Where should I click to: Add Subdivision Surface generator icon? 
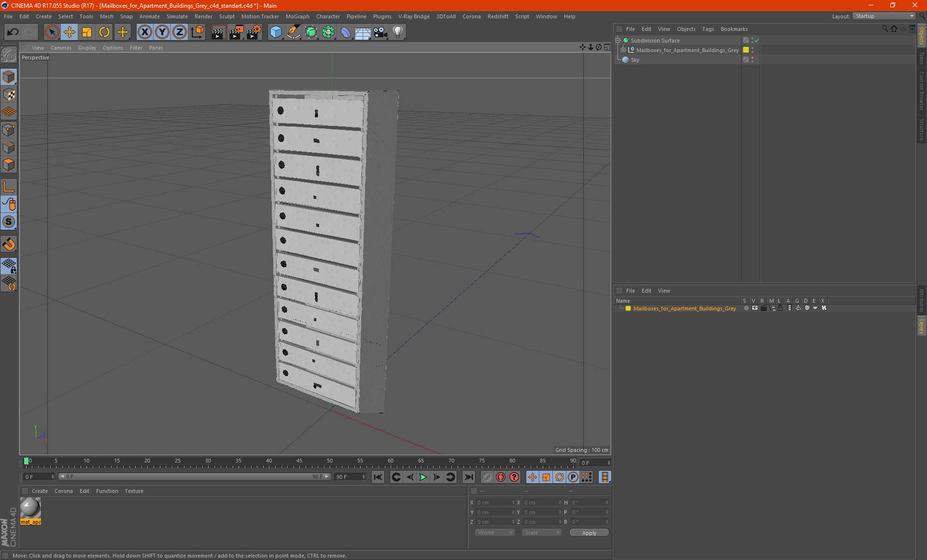click(x=311, y=32)
